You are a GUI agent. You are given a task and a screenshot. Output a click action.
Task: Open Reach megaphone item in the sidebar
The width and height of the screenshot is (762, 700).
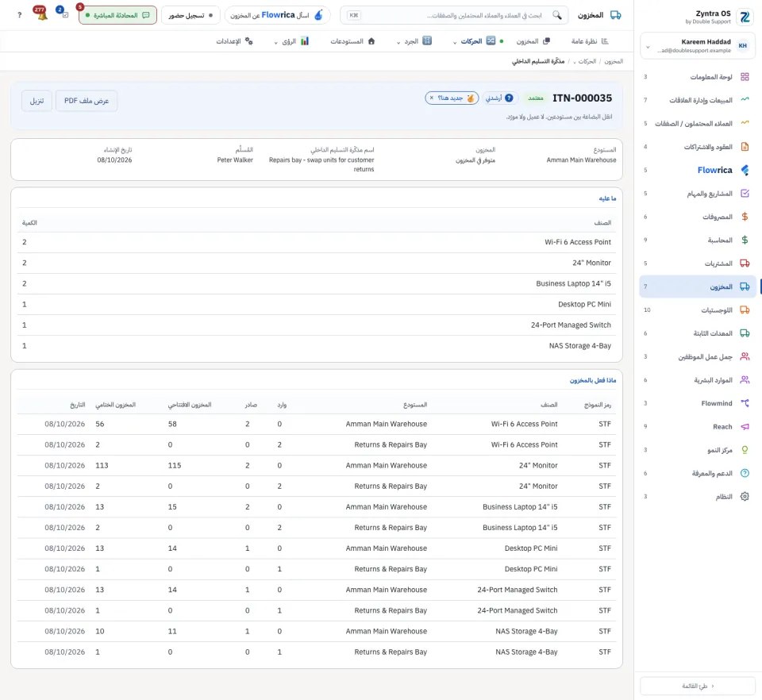[696, 426]
